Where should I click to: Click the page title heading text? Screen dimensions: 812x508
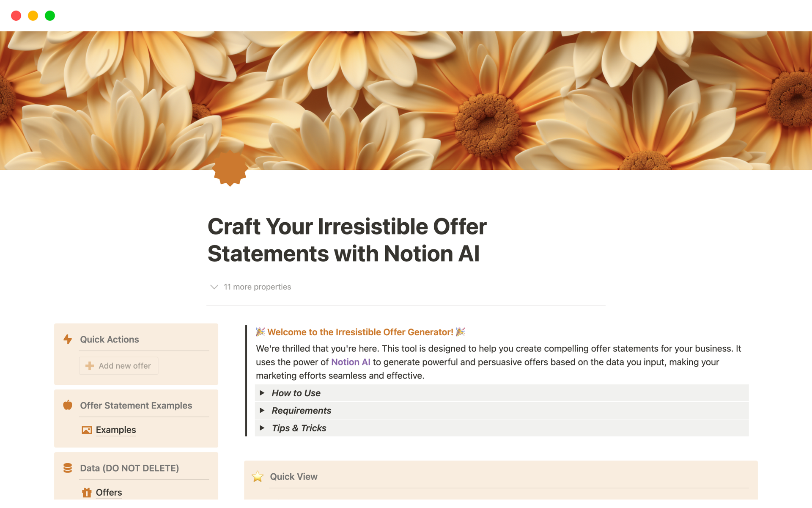click(x=347, y=240)
